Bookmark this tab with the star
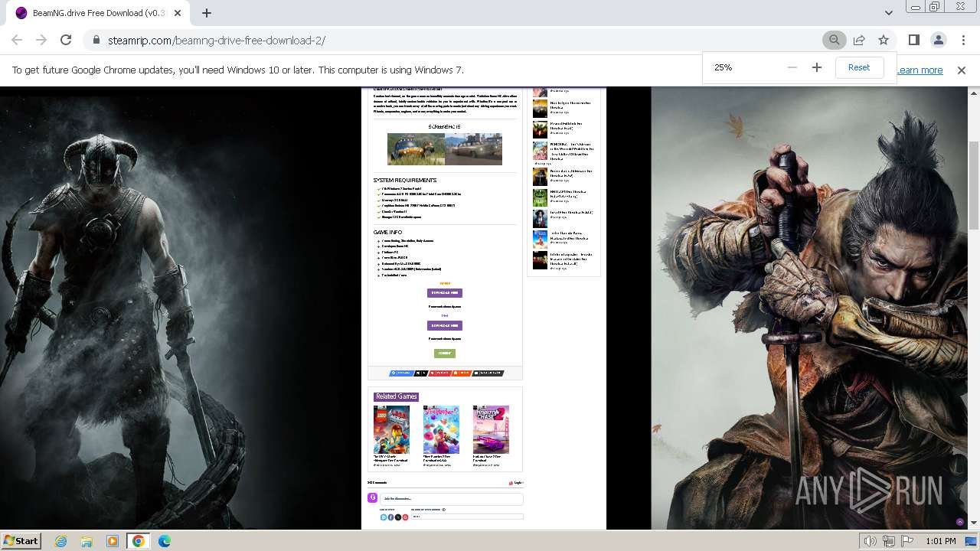980x551 pixels. [x=884, y=40]
